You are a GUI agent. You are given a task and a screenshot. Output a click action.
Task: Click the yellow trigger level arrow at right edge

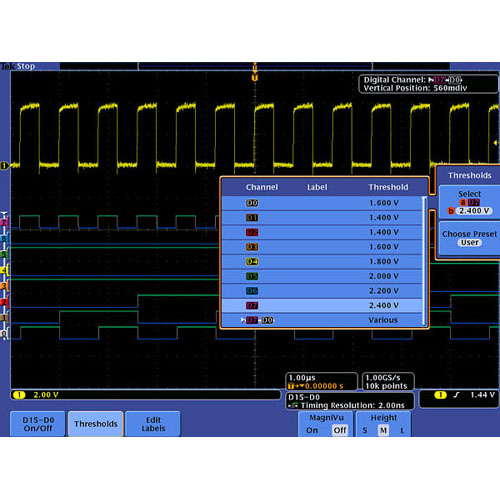496,143
